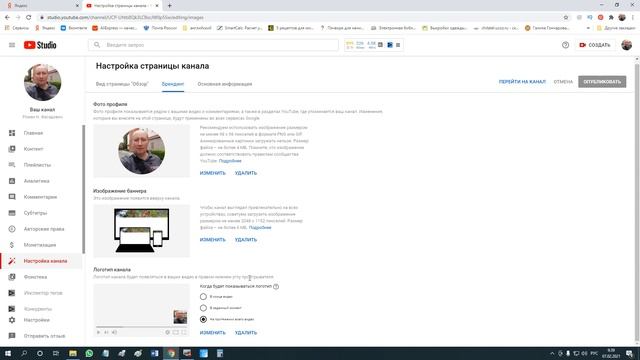This screenshot has height=360, width=640.
Task: Open a new browser tab with plus
Action: pos(169,6)
